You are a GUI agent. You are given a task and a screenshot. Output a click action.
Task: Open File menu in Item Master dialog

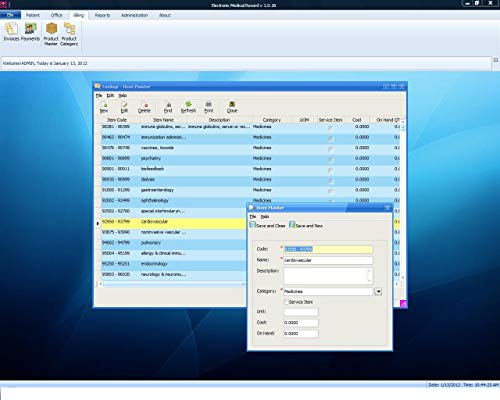(x=253, y=217)
